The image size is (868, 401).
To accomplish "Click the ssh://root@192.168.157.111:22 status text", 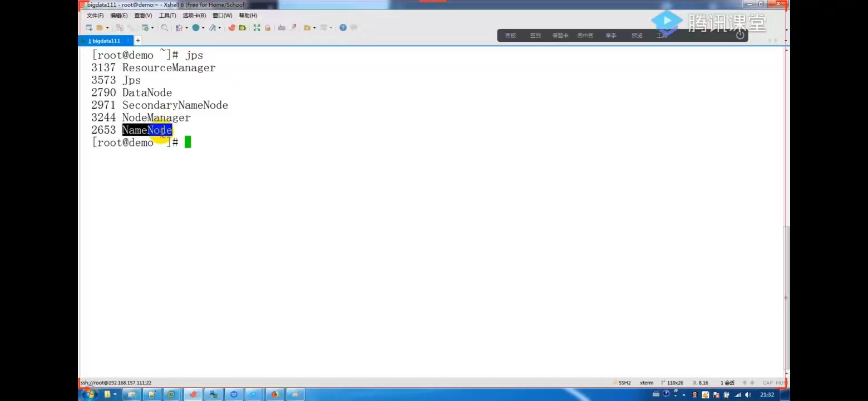I will coord(116,383).
